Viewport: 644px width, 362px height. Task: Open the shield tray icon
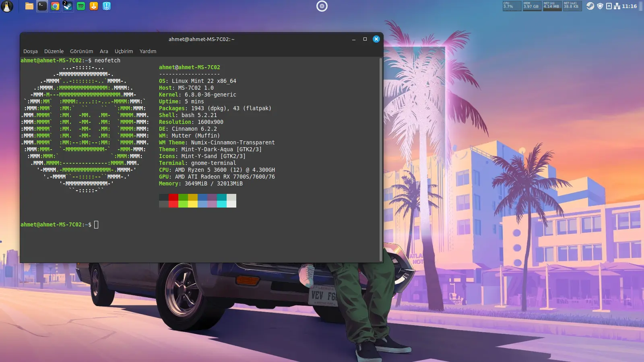click(x=600, y=6)
